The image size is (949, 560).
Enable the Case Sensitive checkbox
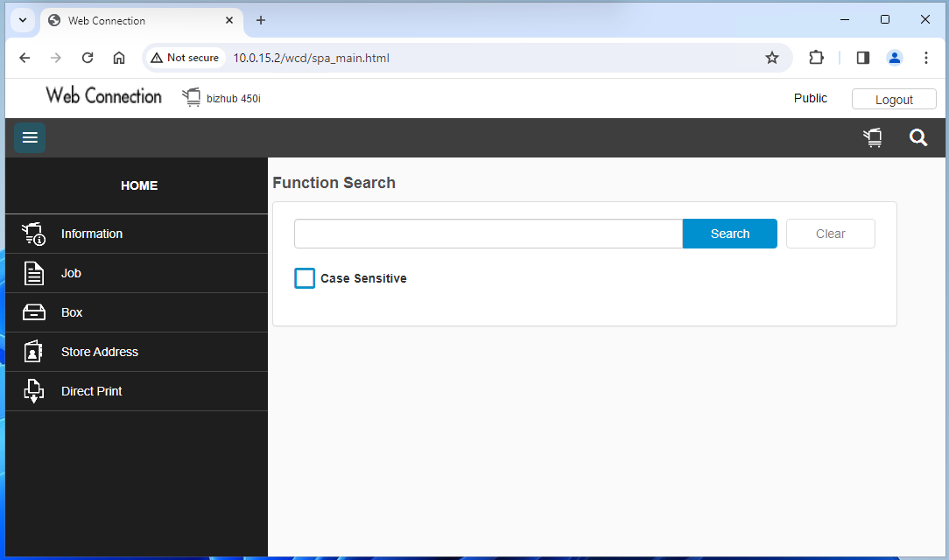[304, 277]
